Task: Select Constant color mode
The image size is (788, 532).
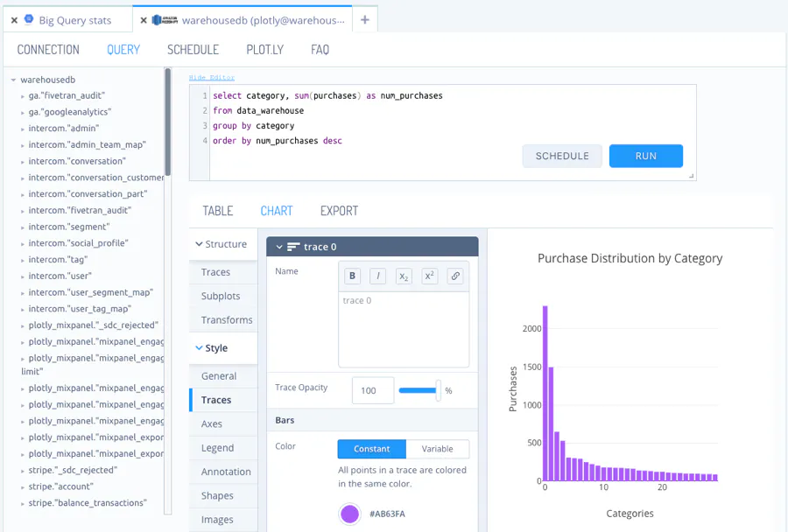Action: point(371,449)
